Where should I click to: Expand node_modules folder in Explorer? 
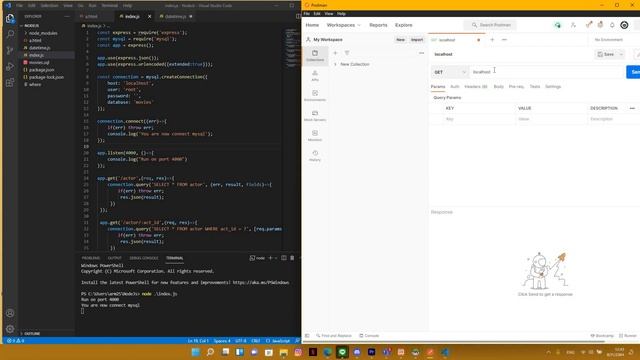tap(26, 33)
